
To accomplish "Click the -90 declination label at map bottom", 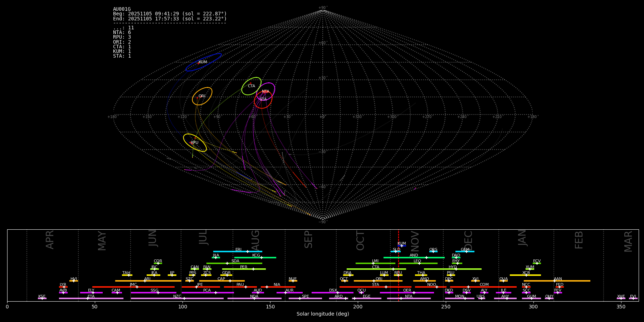I will coord(323,222).
